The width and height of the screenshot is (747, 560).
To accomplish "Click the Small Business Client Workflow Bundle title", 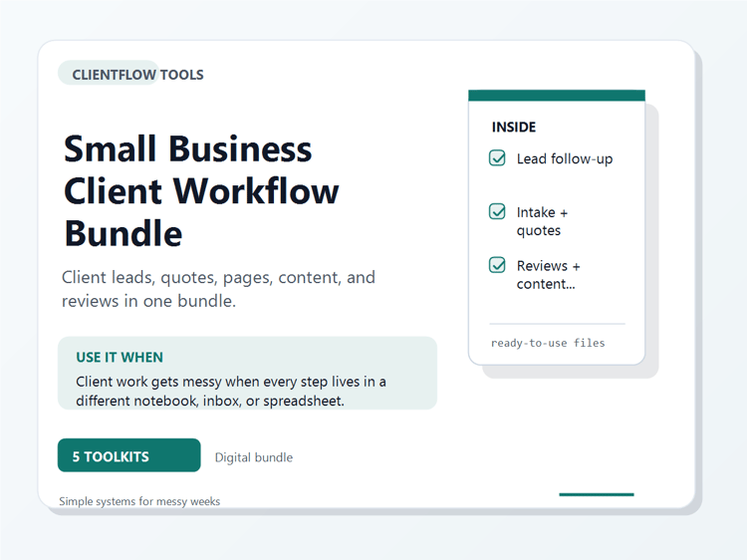I will (201, 190).
